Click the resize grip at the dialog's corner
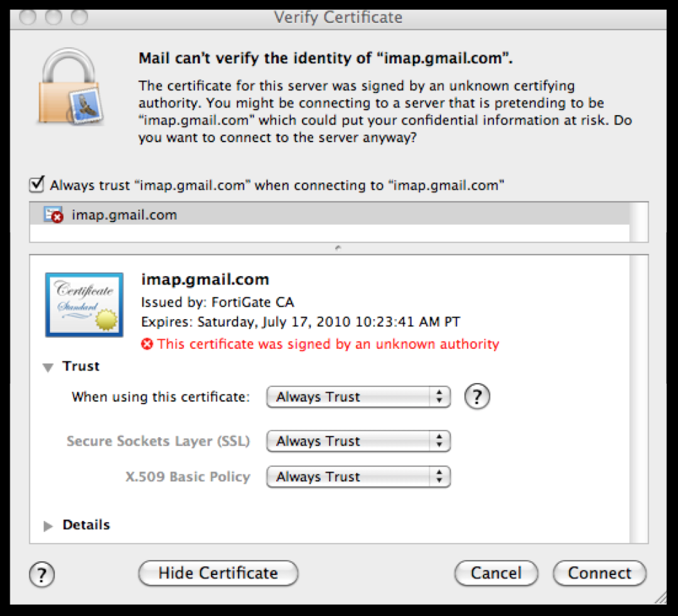678x616 pixels. tap(661, 598)
